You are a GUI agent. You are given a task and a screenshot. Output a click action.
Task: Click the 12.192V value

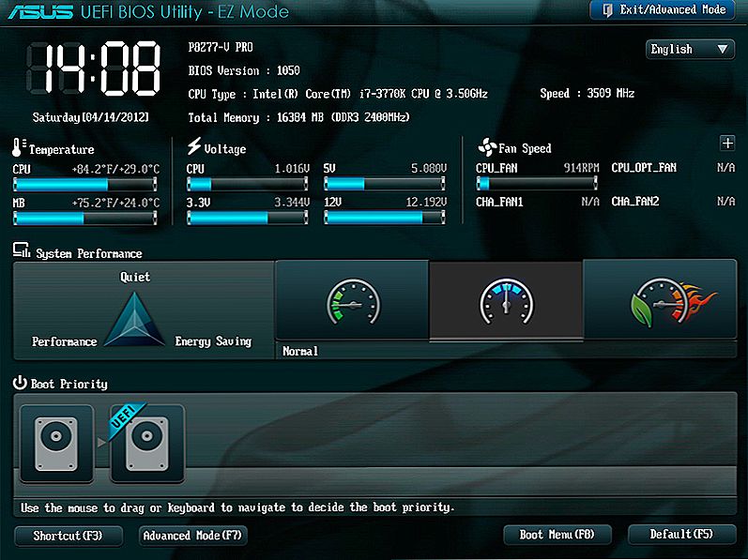(426, 203)
